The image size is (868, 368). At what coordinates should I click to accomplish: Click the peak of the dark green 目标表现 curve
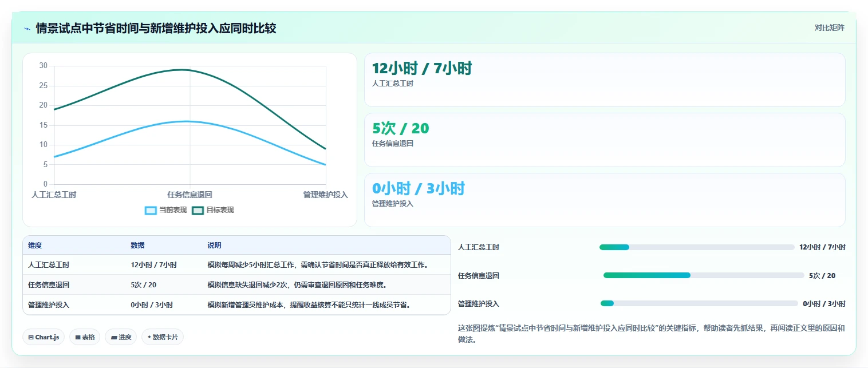183,70
